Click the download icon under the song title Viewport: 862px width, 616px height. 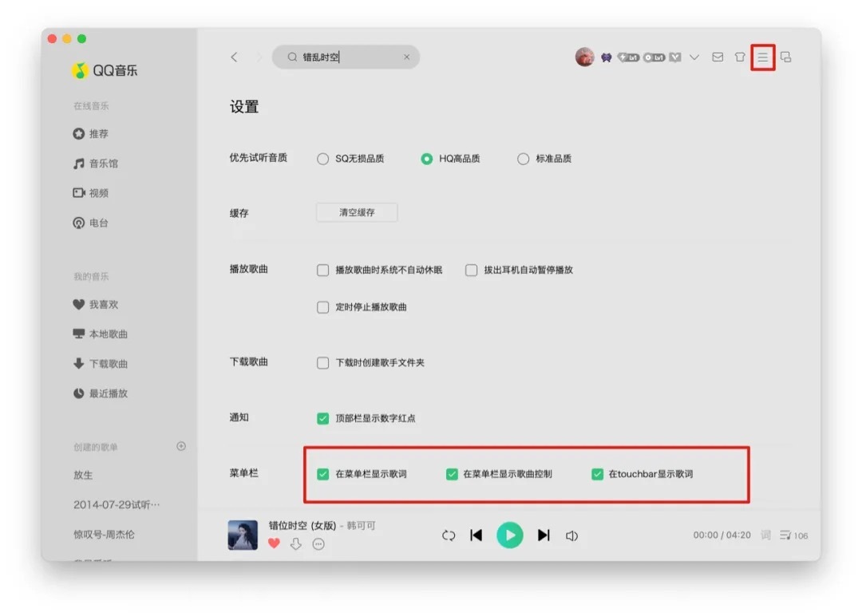click(296, 543)
